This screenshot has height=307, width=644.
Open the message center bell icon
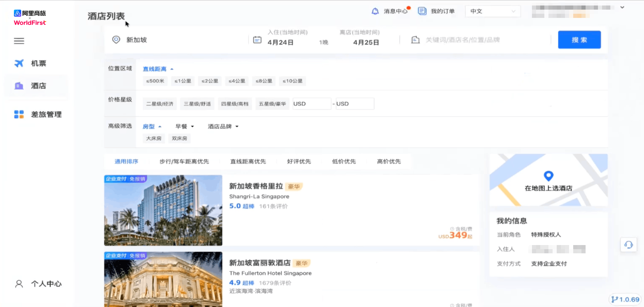point(375,11)
